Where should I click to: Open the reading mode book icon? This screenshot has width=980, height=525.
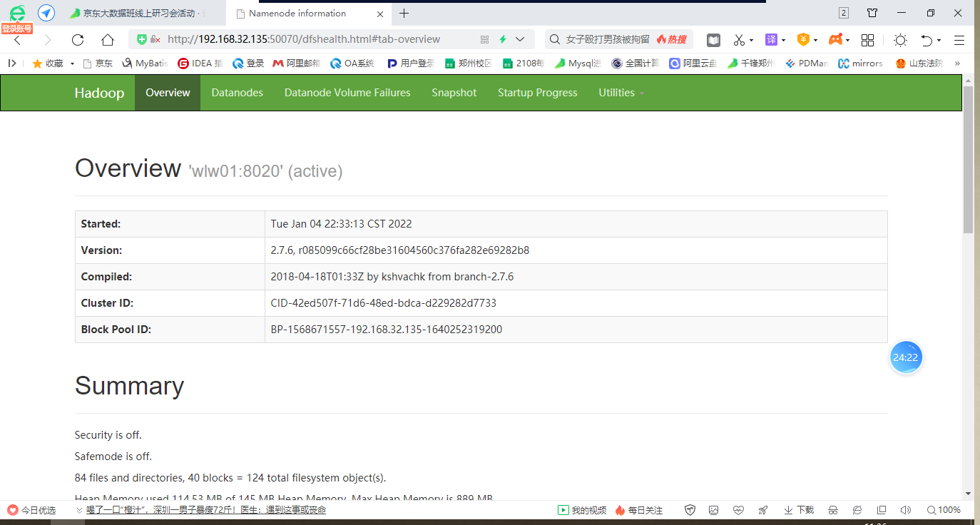click(714, 40)
